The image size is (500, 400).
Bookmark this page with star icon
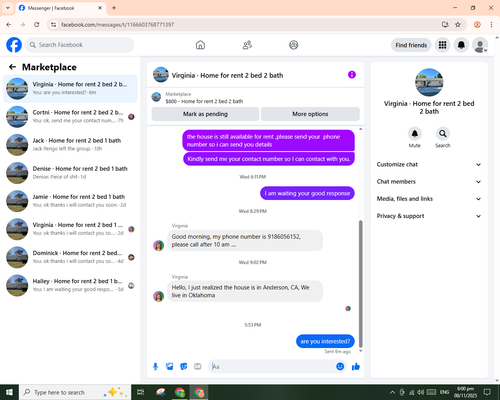[x=458, y=25]
